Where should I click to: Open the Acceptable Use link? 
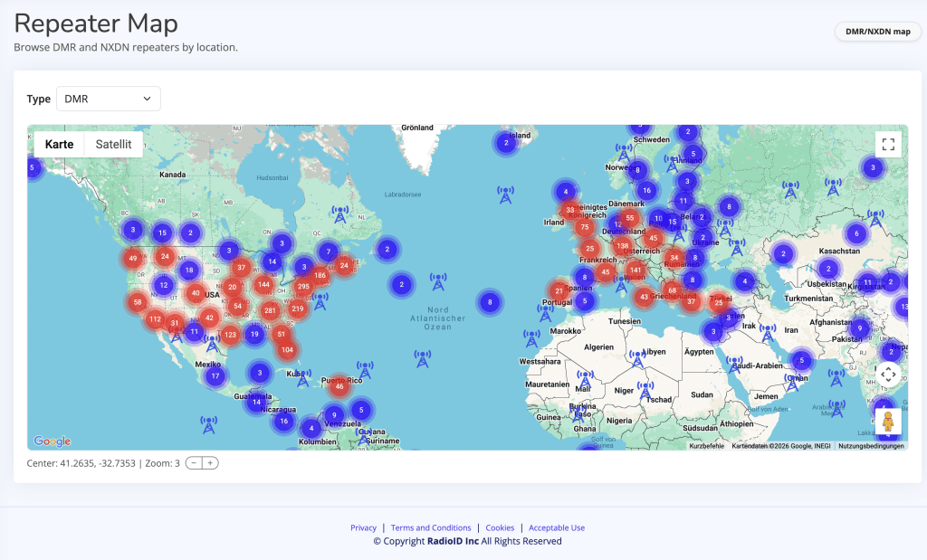coord(557,527)
